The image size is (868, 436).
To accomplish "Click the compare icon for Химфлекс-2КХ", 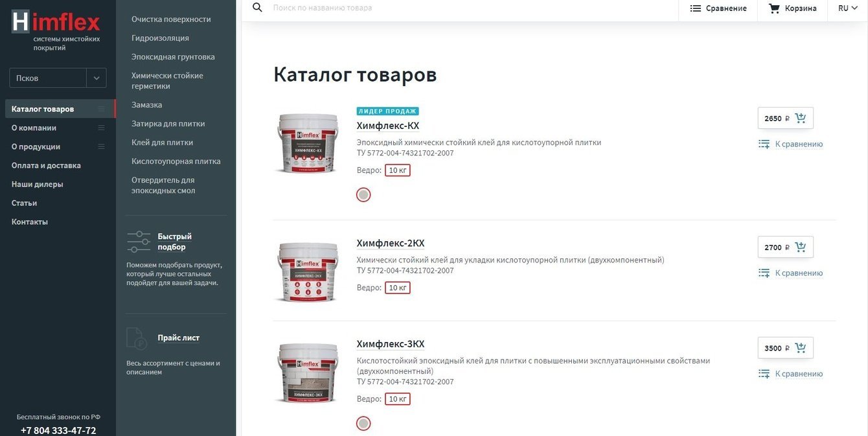I will (x=764, y=273).
